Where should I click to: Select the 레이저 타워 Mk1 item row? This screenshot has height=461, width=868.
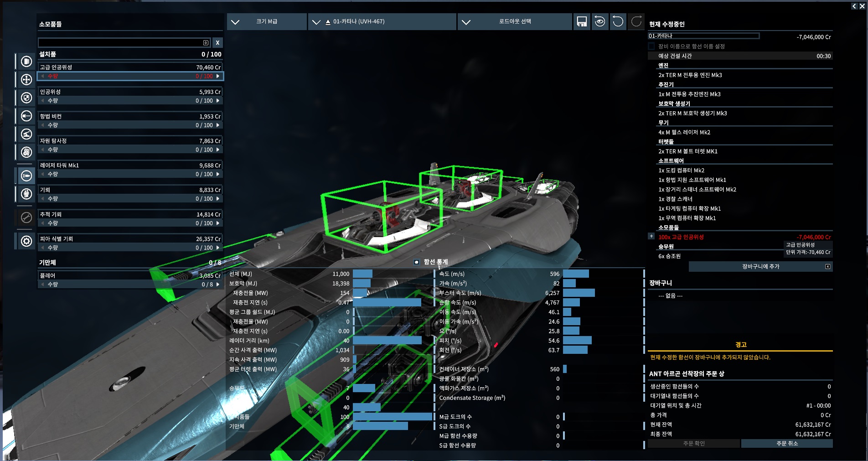tap(130, 166)
